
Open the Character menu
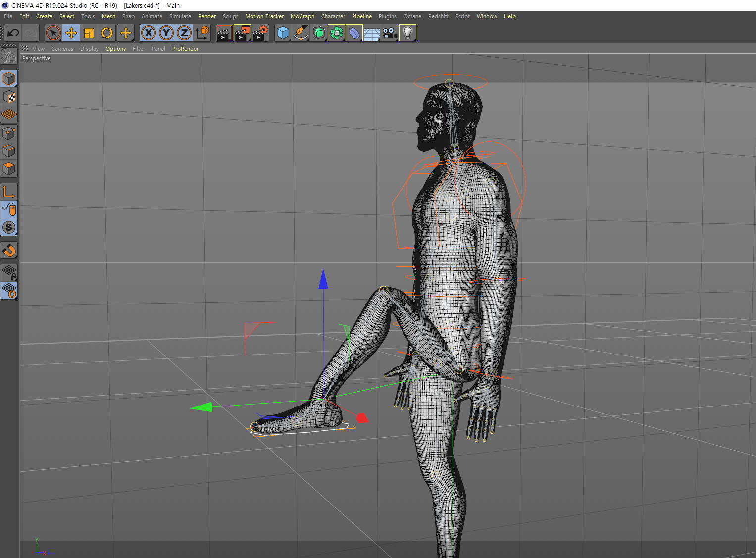pos(333,16)
